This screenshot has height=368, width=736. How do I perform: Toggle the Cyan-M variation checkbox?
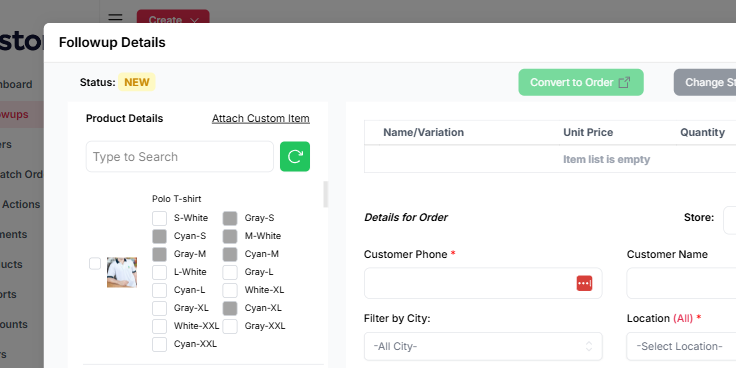click(x=230, y=254)
